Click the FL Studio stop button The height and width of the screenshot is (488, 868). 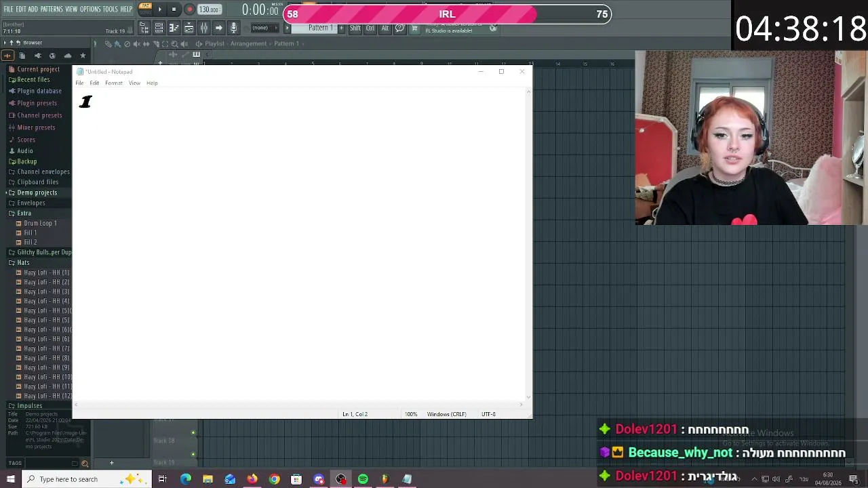(x=174, y=9)
